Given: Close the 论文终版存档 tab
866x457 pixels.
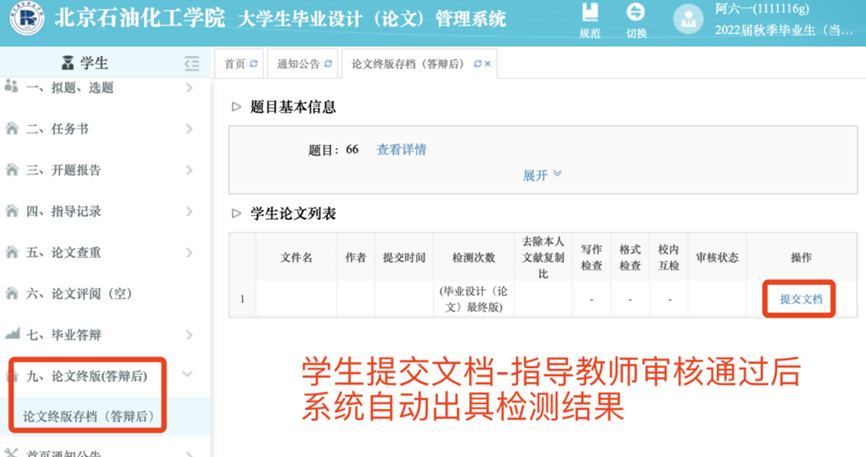Looking at the screenshot, I should pyautogui.click(x=488, y=64).
